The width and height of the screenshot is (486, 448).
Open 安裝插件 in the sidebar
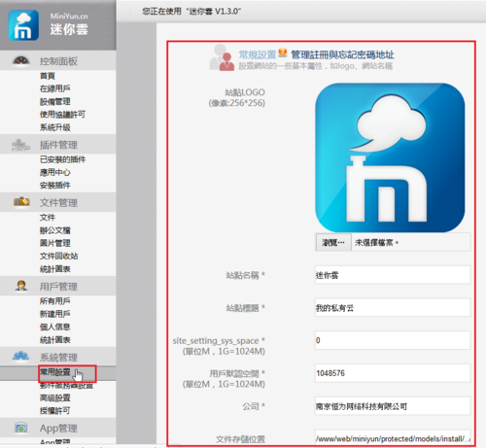(x=54, y=186)
